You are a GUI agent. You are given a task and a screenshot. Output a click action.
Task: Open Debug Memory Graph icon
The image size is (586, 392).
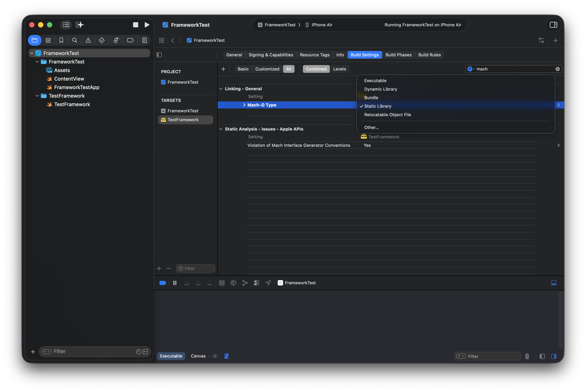pyautogui.click(x=245, y=283)
